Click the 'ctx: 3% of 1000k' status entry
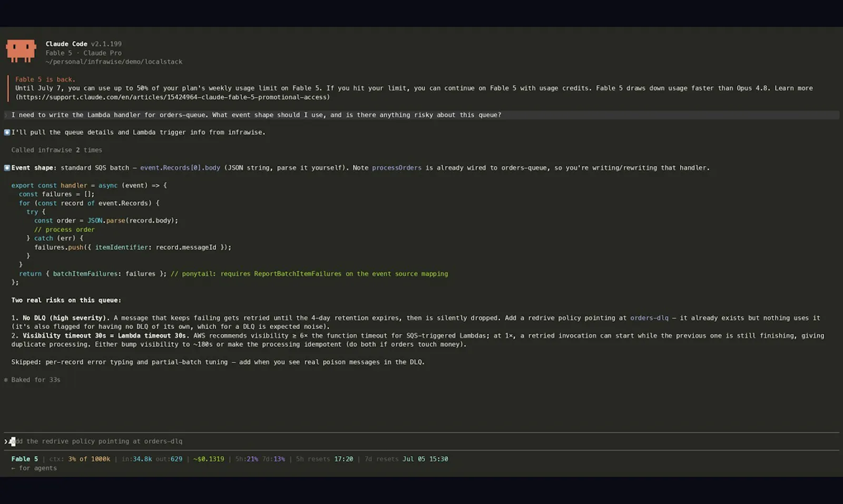Screen dimensions: 843x504 coord(80,459)
